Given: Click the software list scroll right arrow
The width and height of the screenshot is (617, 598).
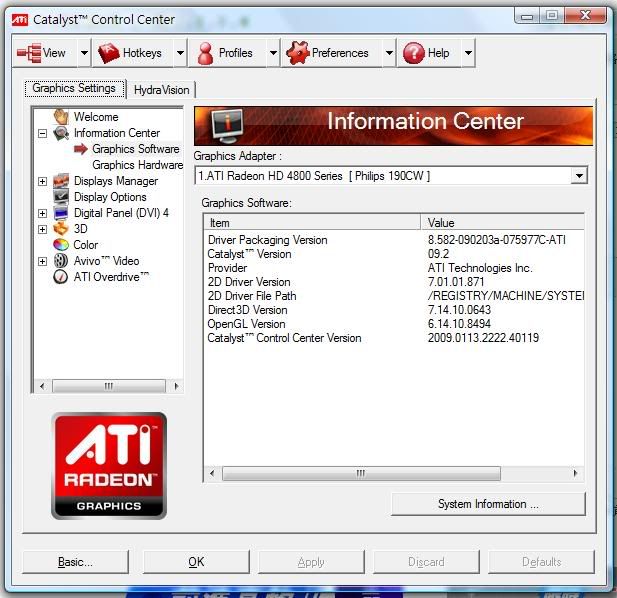Looking at the screenshot, I should [575, 473].
